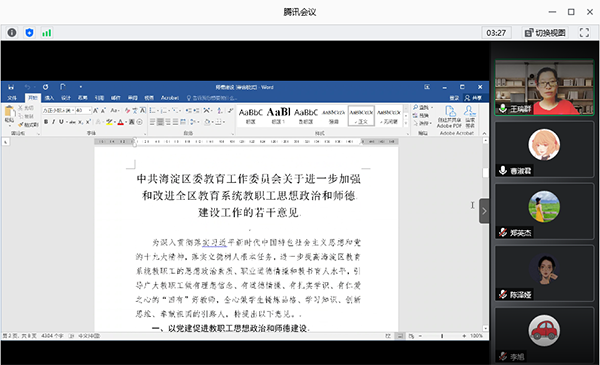Collapse the Word ribbon caret
Viewport: 600px width, 365px height.
[484, 133]
